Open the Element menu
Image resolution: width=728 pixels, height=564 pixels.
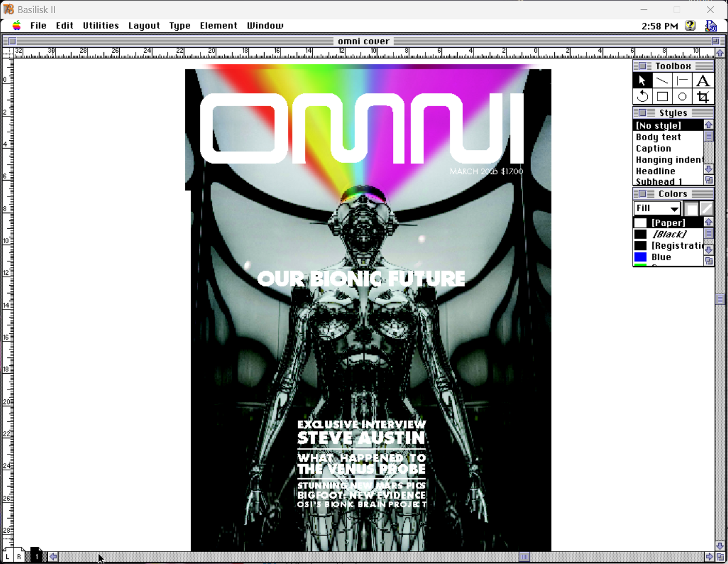pos(219,26)
